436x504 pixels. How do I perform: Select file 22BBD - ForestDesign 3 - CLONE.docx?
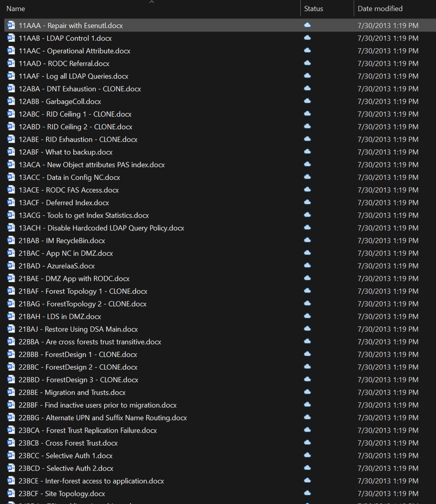tap(78, 380)
